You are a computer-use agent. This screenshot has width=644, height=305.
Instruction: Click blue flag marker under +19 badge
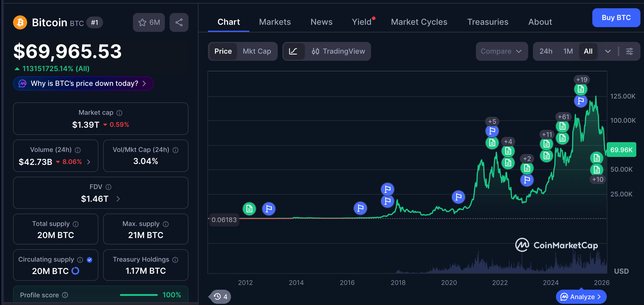tap(581, 101)
